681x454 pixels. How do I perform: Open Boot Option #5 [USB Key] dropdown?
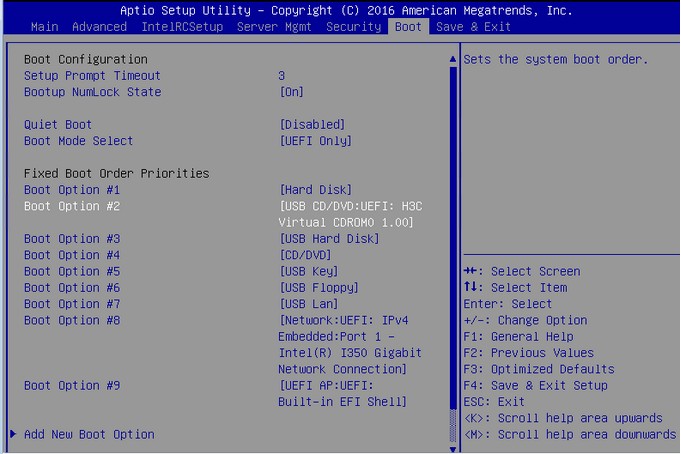click(309, 272)
